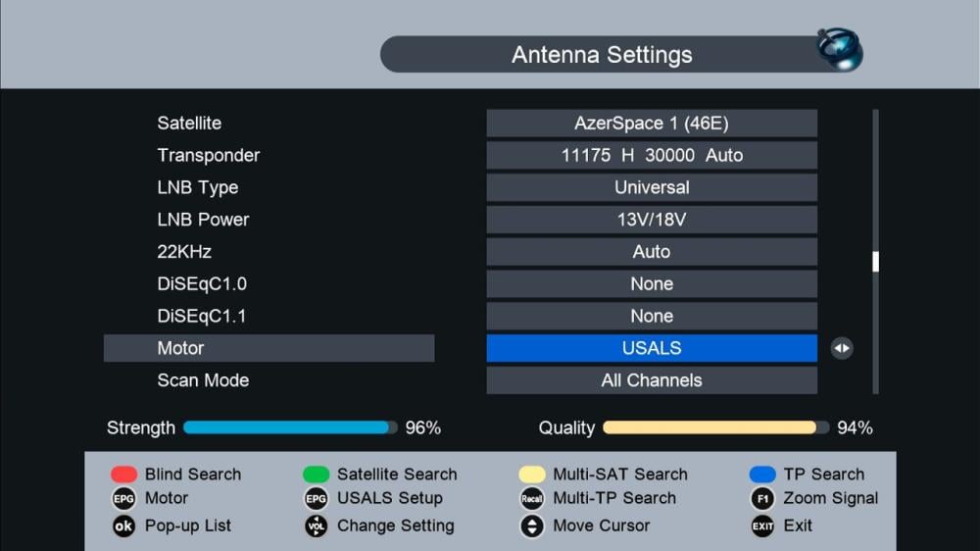Screen dimensions: 980x551
Task: Click the blue Strength signal bar
Action: pyautogui.click(x=286, y=427)
